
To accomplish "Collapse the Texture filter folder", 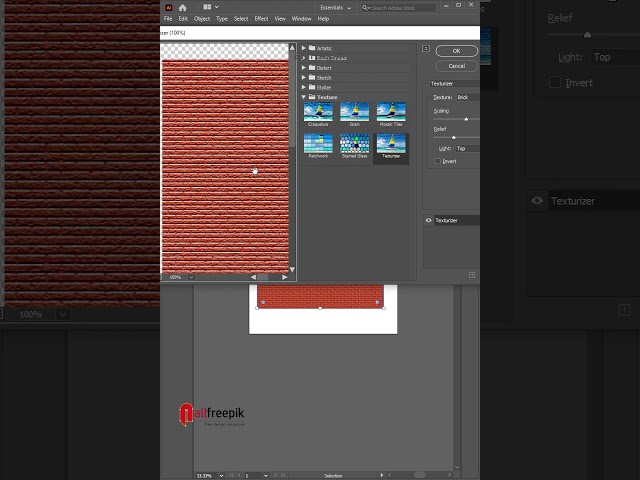I will (304, 97).
